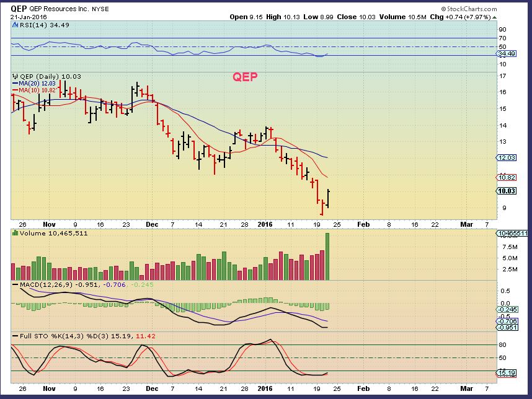Click the MACD(12,26,9) -0.951 label
The image size is (532, 399).
coord(59,285)
